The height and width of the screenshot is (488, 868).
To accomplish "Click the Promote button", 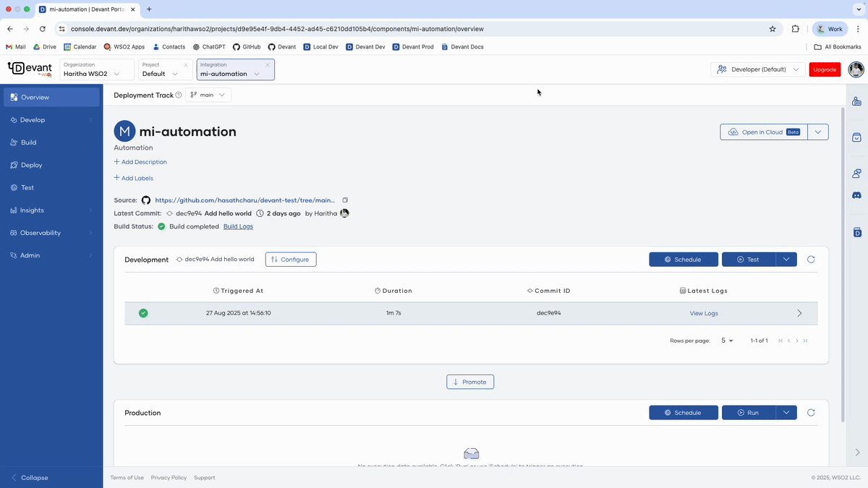I will [470, 382].
